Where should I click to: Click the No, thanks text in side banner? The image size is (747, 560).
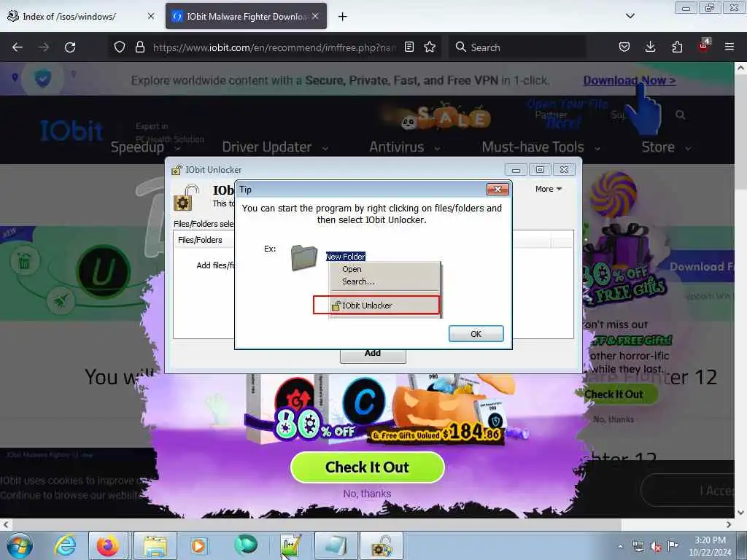click(613, 419)
